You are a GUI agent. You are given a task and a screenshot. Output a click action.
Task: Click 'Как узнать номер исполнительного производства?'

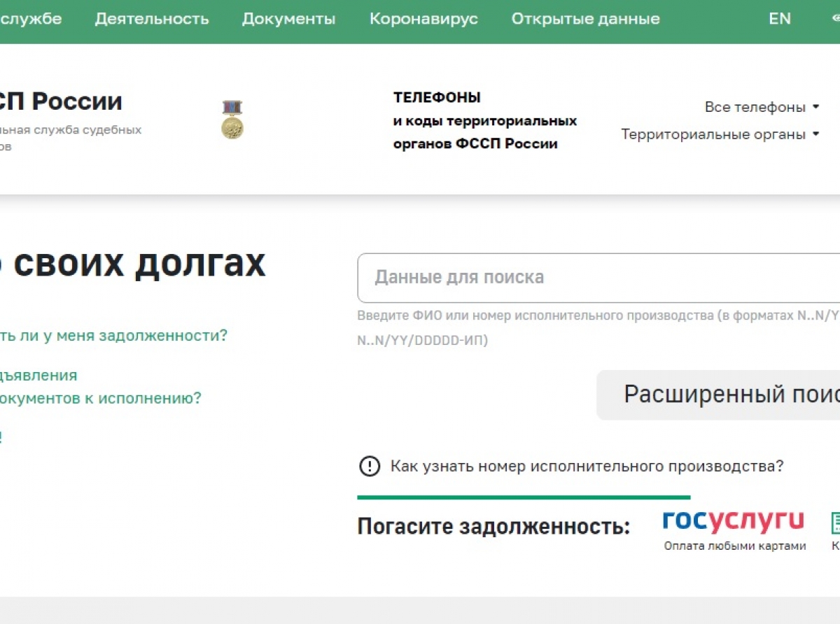[586, 466]
